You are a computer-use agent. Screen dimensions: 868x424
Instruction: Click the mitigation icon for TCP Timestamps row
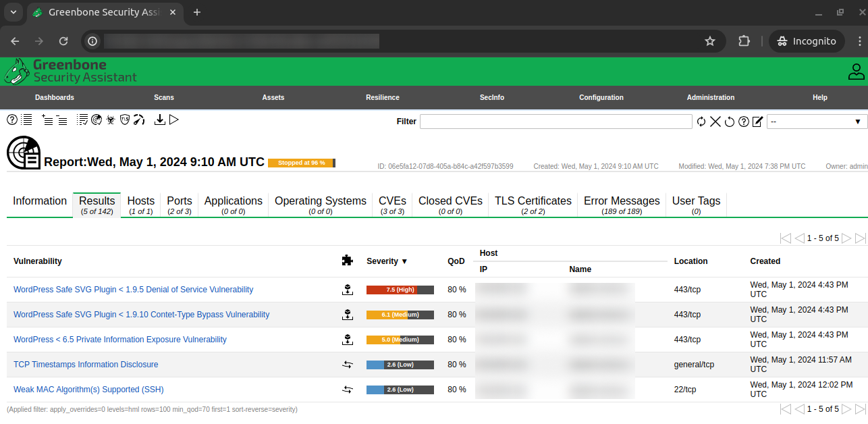point(347,365)
